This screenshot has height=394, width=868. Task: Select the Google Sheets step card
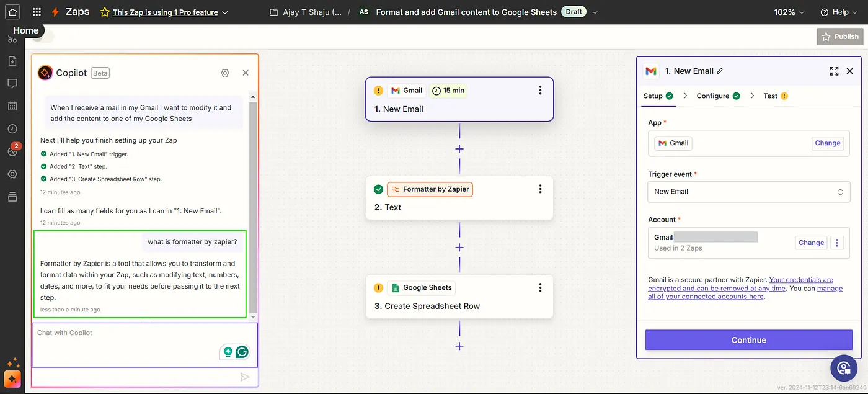(x=459, y=297)
